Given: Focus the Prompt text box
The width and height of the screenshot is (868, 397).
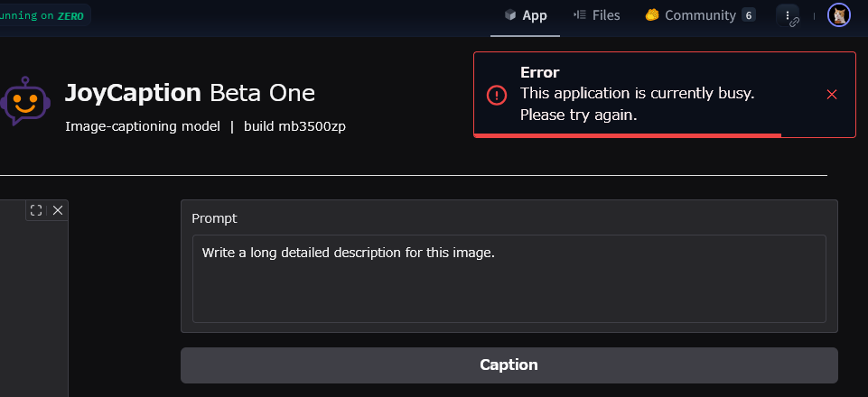Looking at the screenshot, I should tap(509, 278).
